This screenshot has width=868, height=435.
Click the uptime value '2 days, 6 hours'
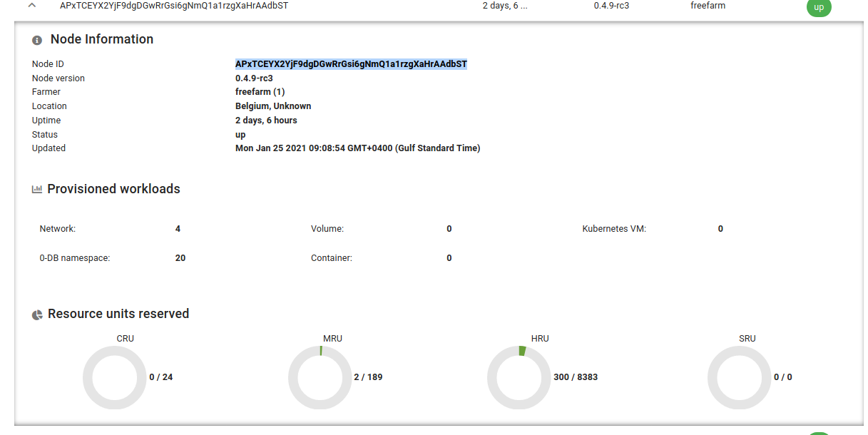pyautogui.click(x=266, y=121)
